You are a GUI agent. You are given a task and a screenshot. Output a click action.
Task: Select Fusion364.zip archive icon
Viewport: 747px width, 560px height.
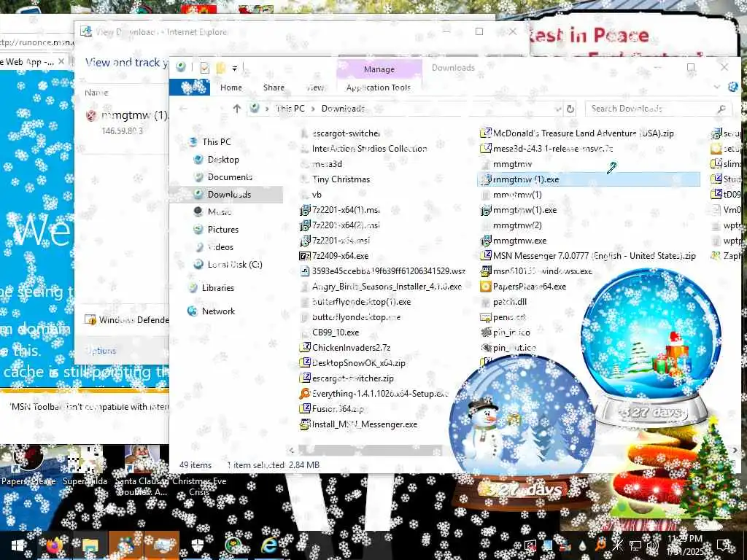pos(304,409)
